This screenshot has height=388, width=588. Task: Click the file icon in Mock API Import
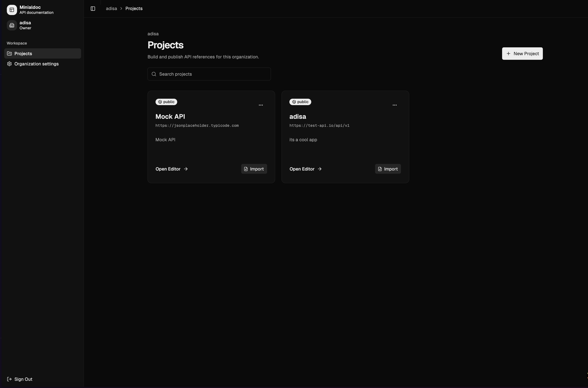246,169
